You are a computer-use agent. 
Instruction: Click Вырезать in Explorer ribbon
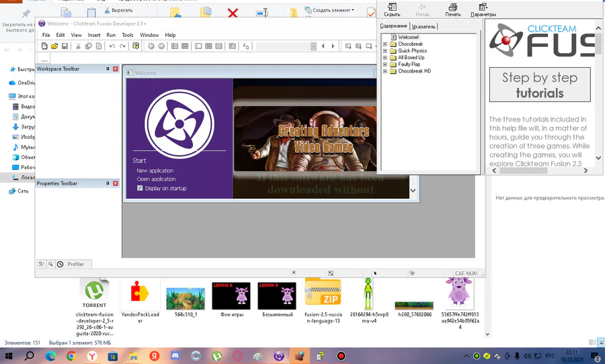point(118,10)
